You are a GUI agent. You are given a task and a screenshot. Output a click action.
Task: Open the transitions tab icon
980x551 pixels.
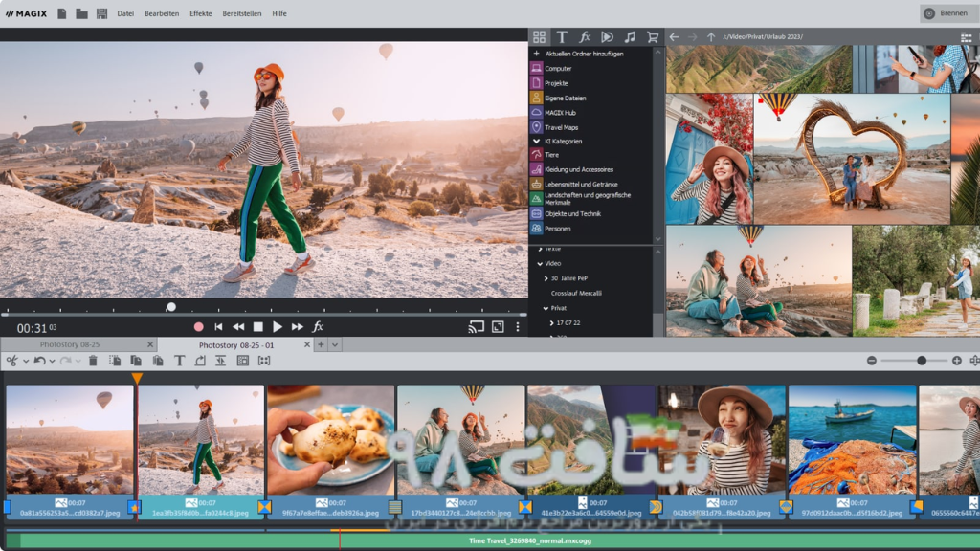coord(607,37)
